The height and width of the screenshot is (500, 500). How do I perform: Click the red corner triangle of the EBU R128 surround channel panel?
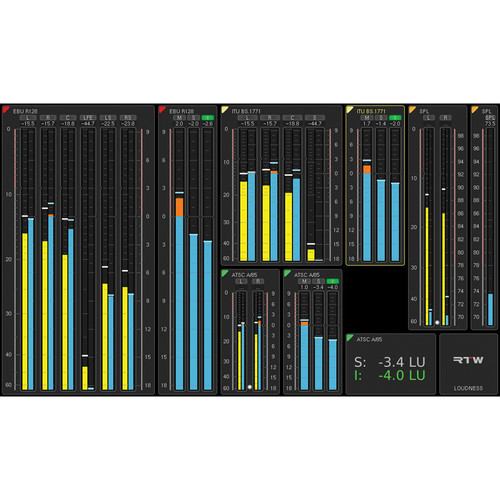(x=5, y=109)
